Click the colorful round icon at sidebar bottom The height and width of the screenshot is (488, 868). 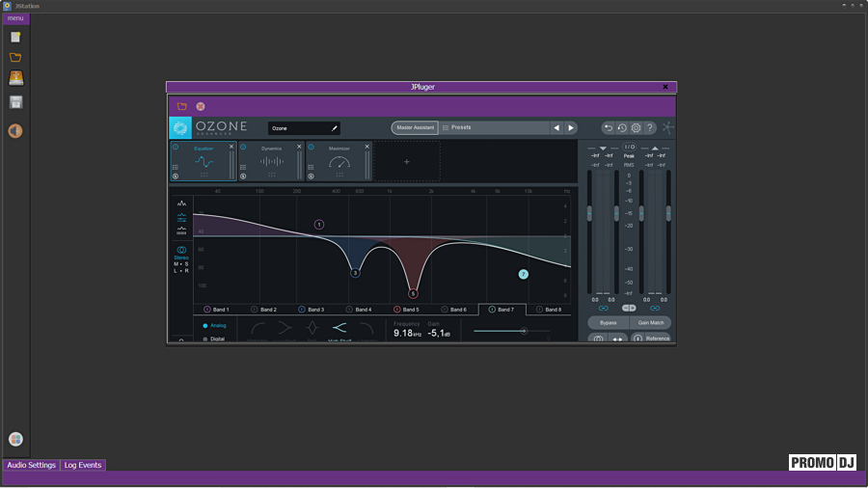(x=15, y=439)
